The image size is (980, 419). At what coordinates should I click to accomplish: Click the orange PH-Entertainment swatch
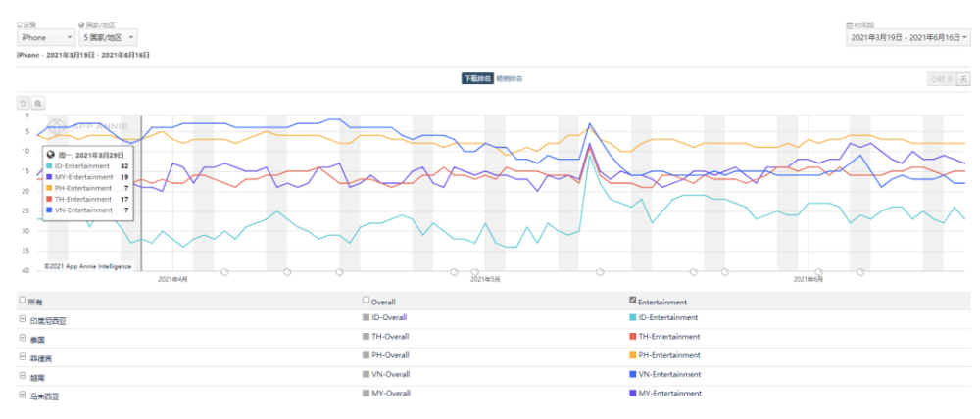(632, 354)
